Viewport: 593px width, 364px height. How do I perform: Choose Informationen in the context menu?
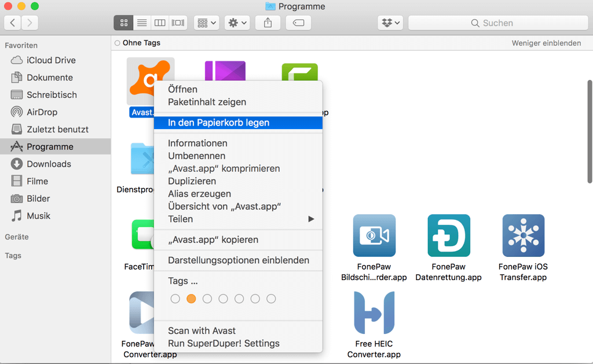238,144
